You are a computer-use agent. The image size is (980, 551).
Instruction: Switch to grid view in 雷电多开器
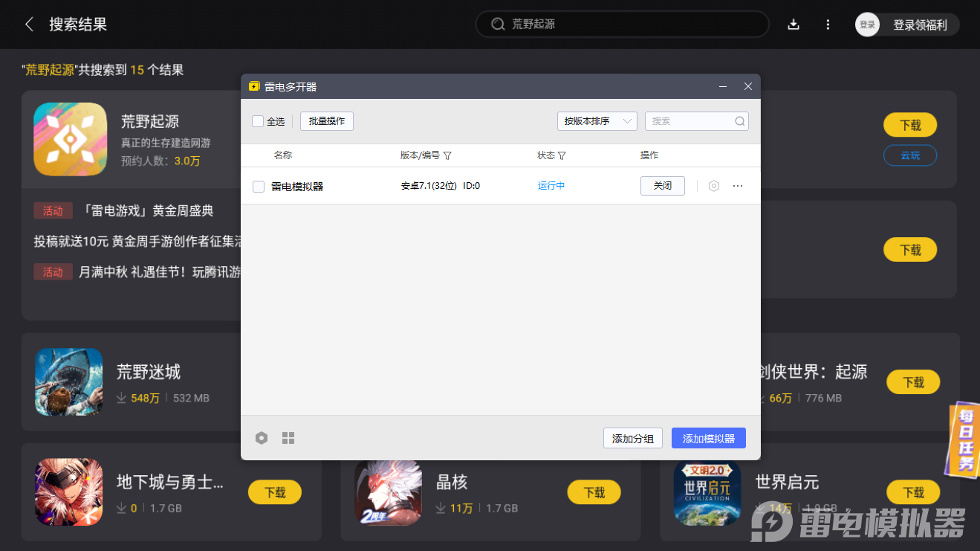288,438
